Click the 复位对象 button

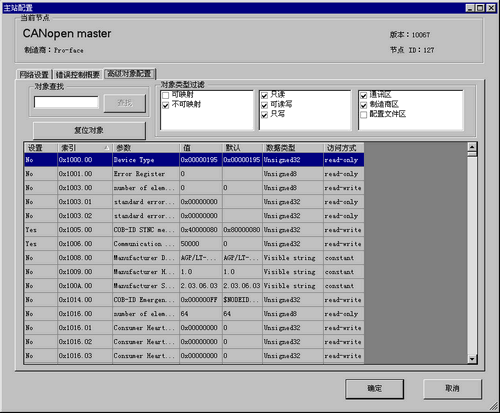point(89,130)
